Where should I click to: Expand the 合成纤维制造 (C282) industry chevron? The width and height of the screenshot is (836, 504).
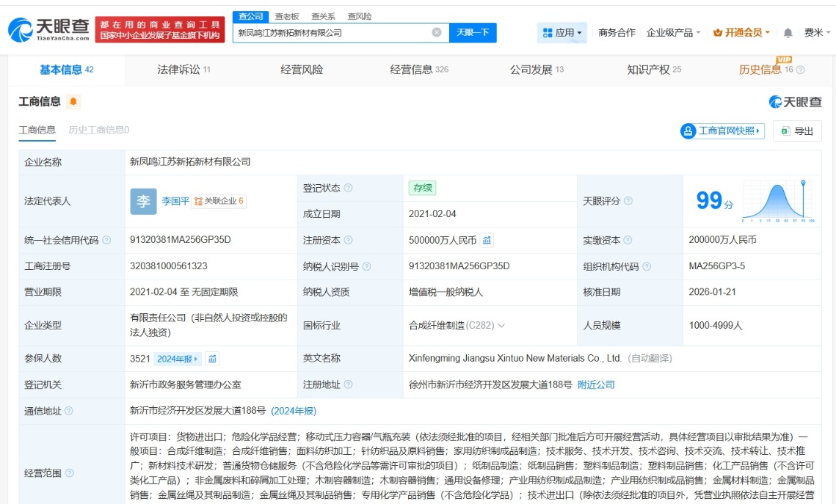tap(501, 325)
